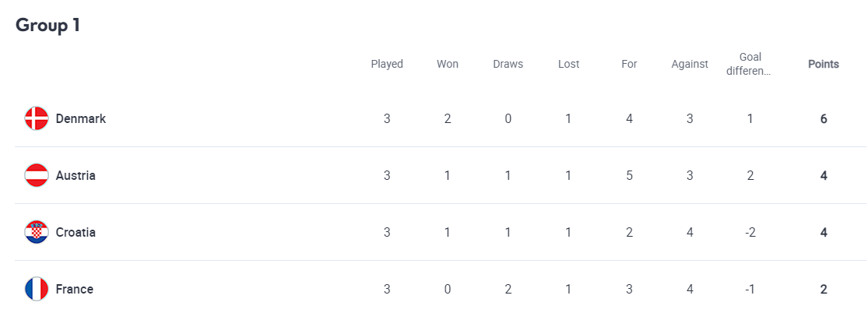Select the Croatia team name
This screenshot has width=868, height=320.
pos(76,232)
